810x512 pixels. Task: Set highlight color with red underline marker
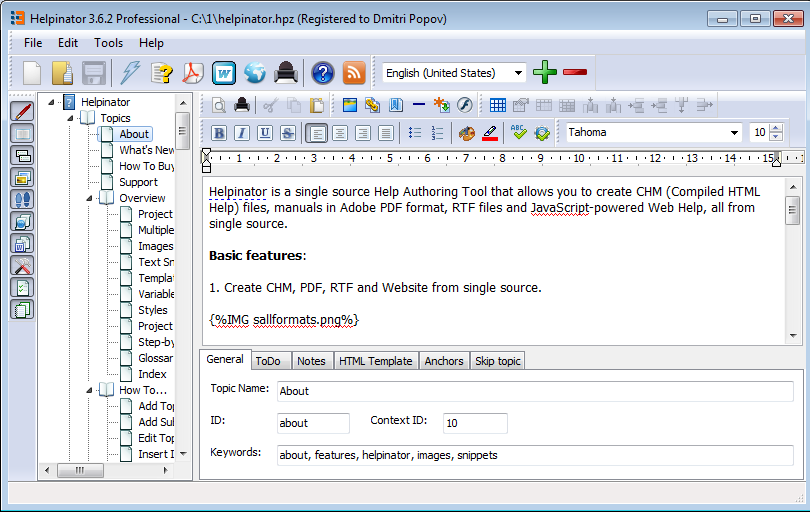pyautogui.click(x=490, y=133)
